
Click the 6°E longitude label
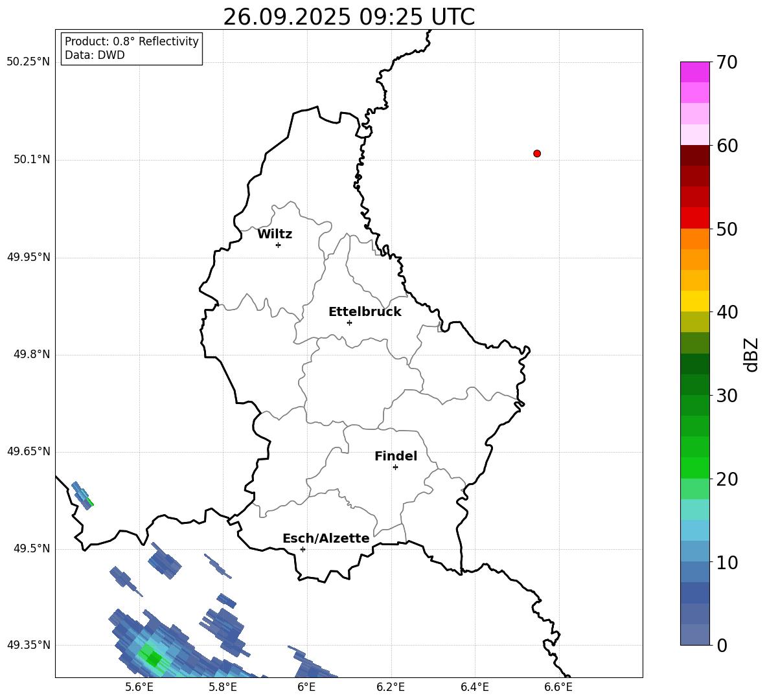tap(306, 687)
